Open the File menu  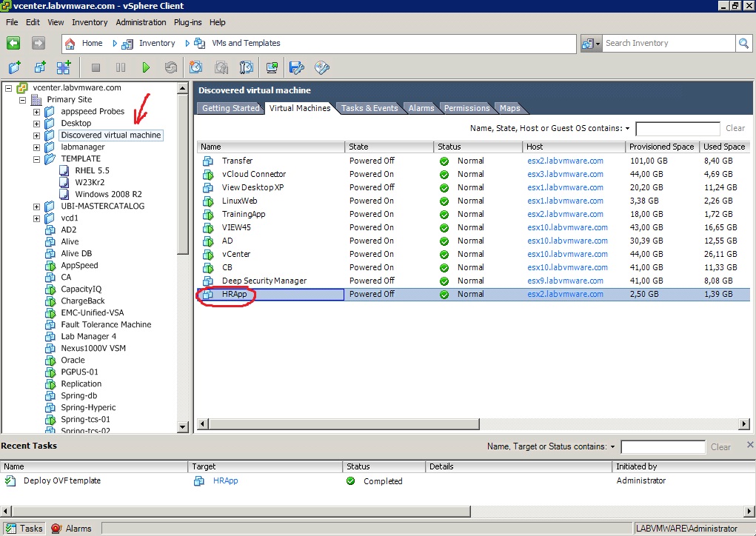[12, 22]
